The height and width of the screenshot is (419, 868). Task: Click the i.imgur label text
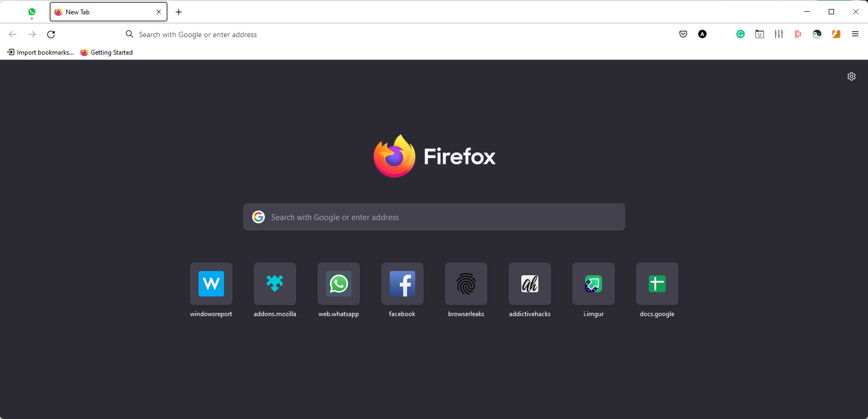tap(594, 314)
